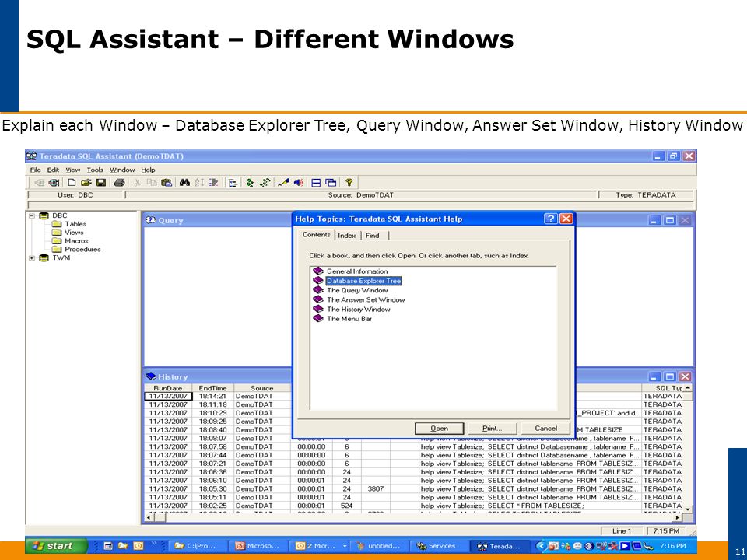
Task: Create a new query with blank page icon
Action: tap(72, 182)
